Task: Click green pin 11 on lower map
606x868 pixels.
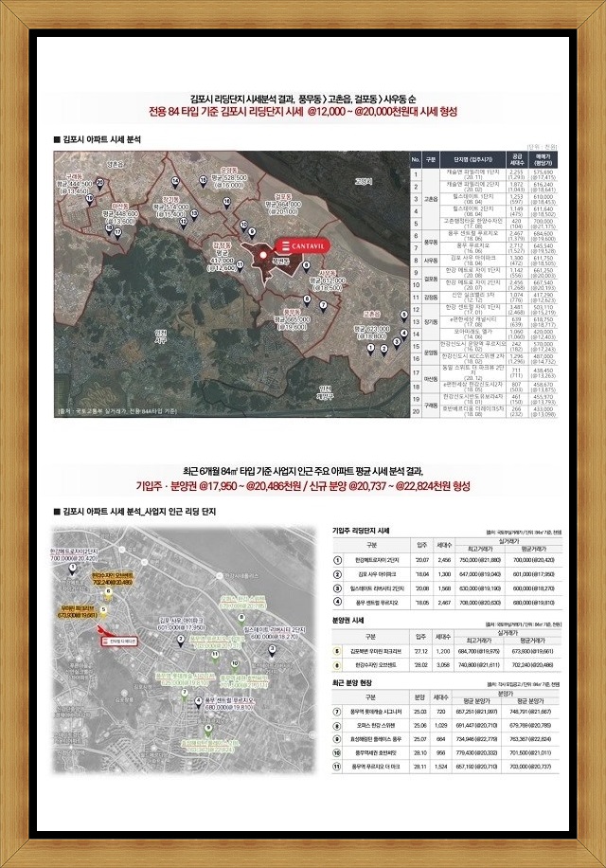Action: click(216, 655)
